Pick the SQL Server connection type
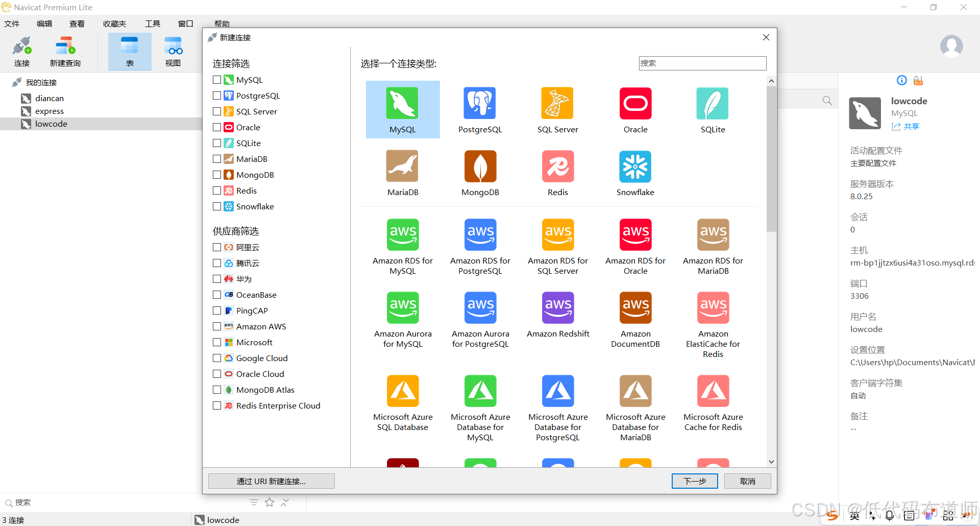The image size is (980, 526). (x=557, y=109)
